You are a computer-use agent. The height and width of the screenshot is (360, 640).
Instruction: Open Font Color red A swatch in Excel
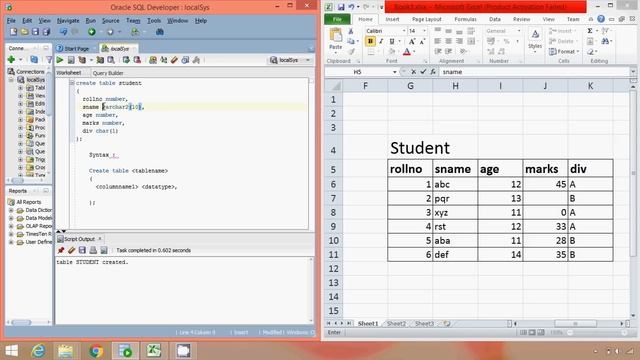pyautogui.click(x=407, y=52)
